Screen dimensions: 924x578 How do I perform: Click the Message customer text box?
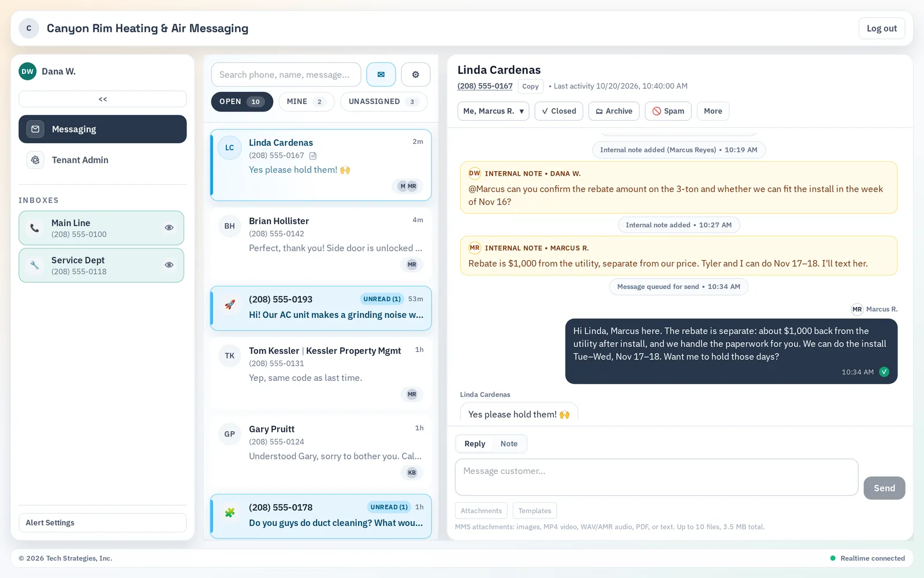(x=657, y=477)
